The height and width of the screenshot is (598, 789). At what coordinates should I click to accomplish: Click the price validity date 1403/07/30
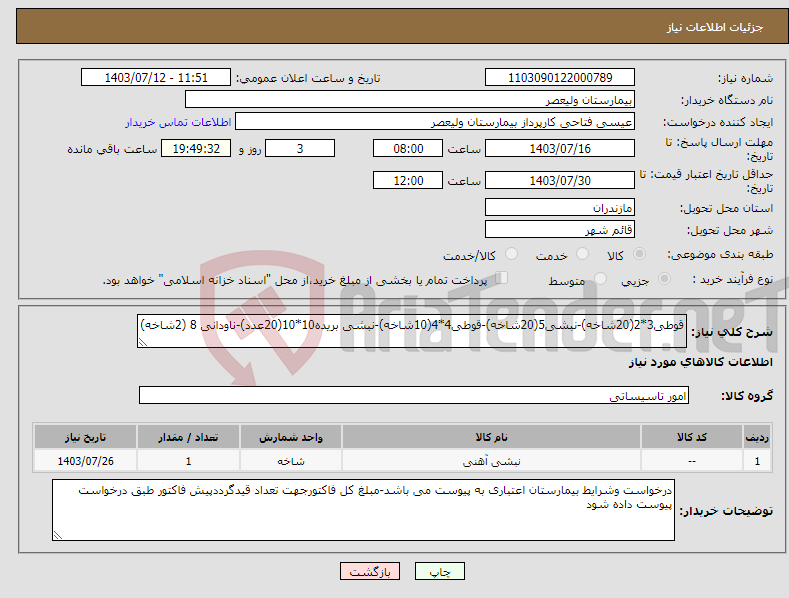(x=560, y=180)
